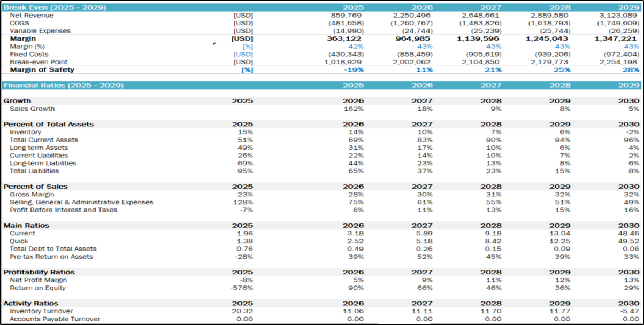Screen dimensions: 644x325
Task: Select the Profitability Ratios section heading
Action: (x=39, y=273)
